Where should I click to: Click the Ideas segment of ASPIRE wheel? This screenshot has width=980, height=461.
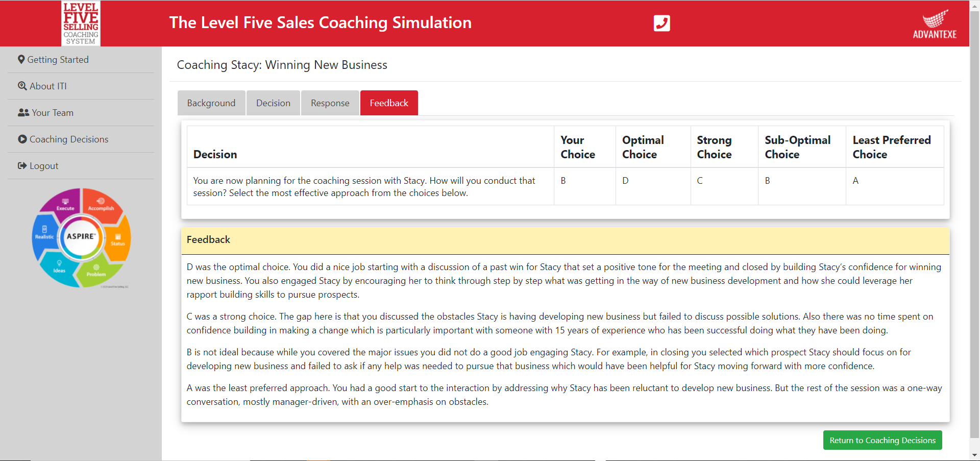[59, 267]
